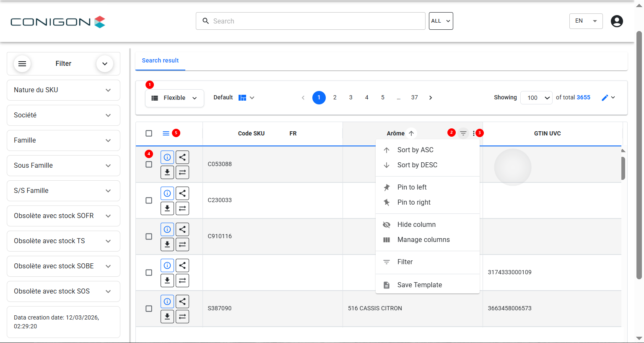Go to page 37
Image resolution: width=644 pixels, height=343 pixels.
coord(414,98)
